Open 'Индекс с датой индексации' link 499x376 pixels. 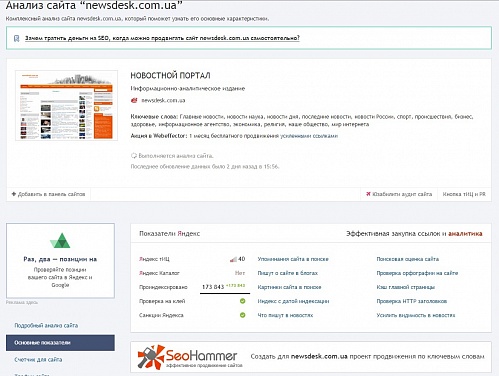coord(293,301)
